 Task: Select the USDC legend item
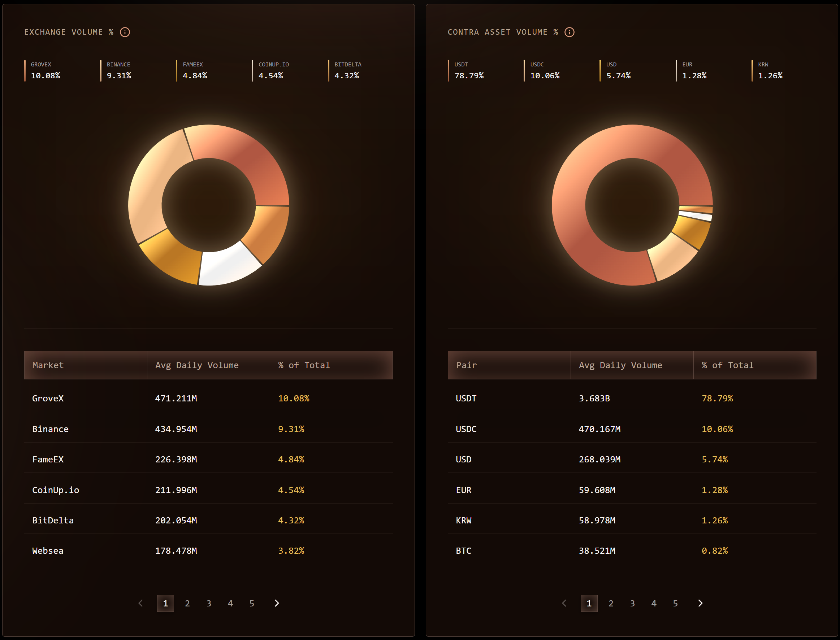coord(544,70)
